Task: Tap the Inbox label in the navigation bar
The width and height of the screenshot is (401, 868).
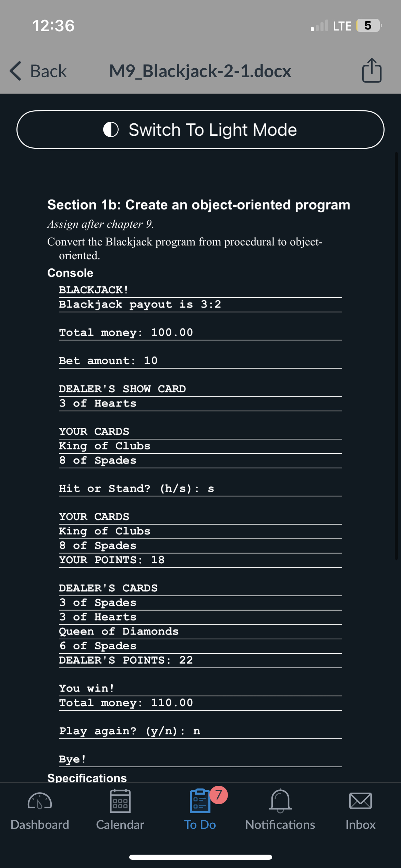Action: [x=360, y=825]
